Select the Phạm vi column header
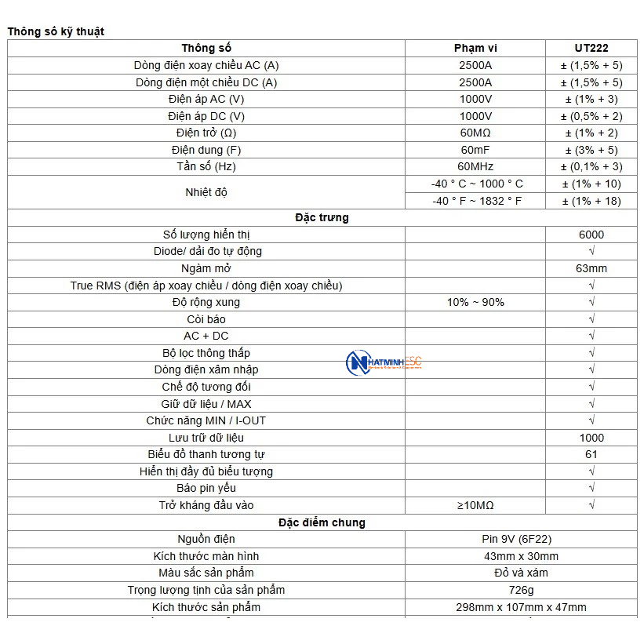This screenshot has width=644, height=644. coord(475,48)
